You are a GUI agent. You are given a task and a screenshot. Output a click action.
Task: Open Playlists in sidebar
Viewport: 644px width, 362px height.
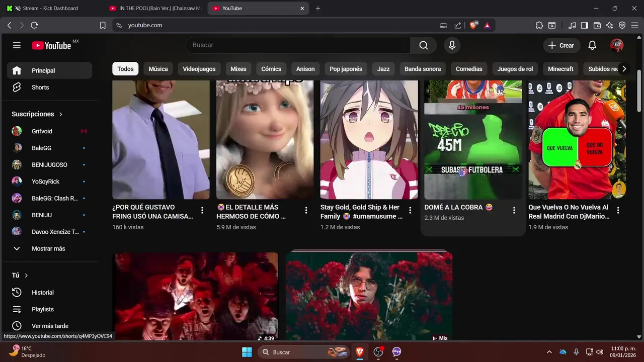pos(49,309)
